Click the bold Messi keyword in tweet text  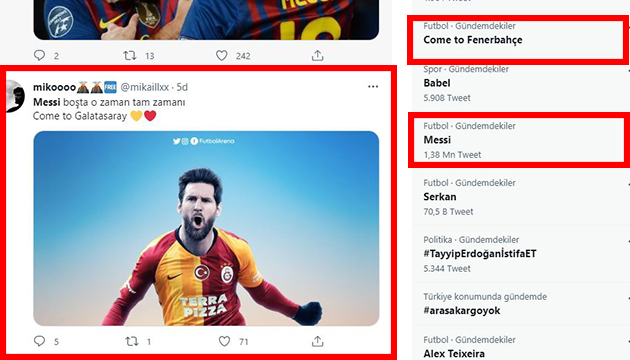[x=47, y=102]
